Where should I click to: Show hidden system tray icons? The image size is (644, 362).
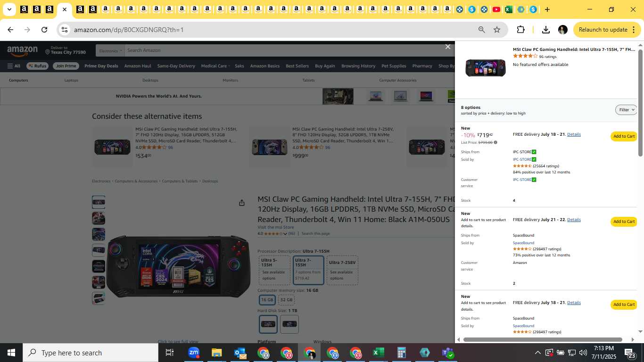[537, 353]
